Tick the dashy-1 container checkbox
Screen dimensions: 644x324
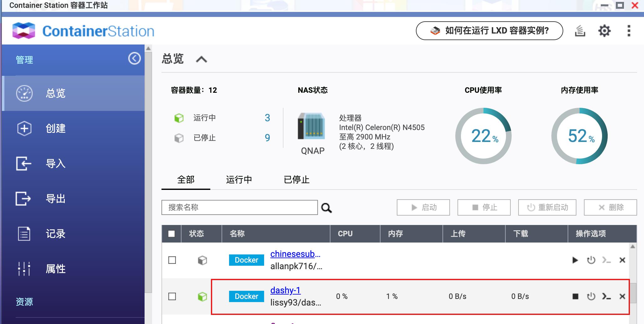(172, 296)
